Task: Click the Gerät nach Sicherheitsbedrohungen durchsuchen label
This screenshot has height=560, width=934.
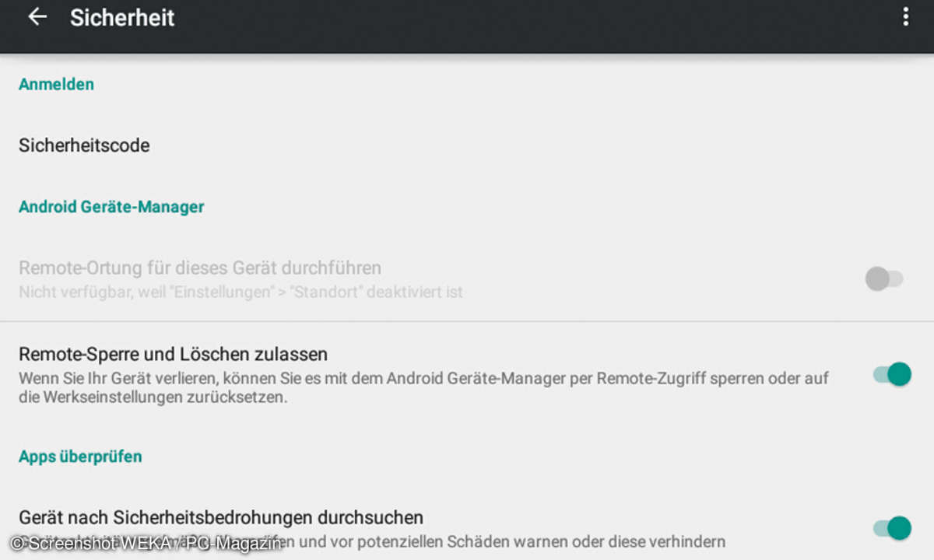Action: tap(221, 517)
